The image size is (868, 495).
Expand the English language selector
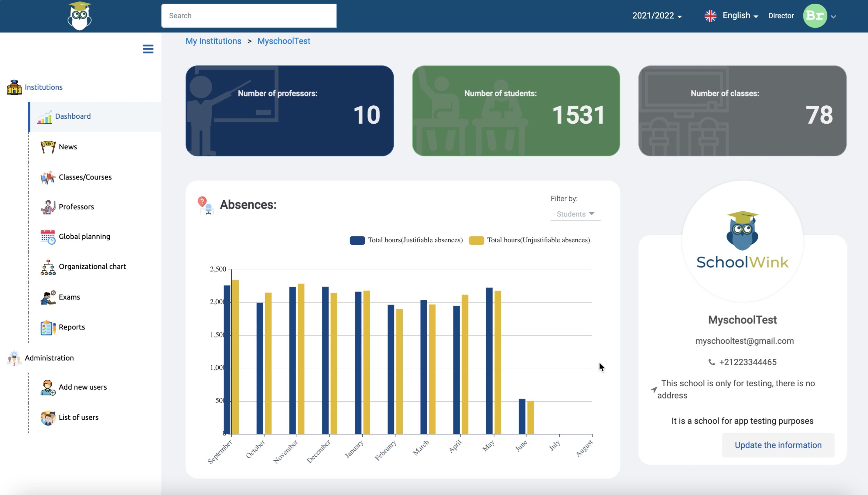[x=731, y=15]
